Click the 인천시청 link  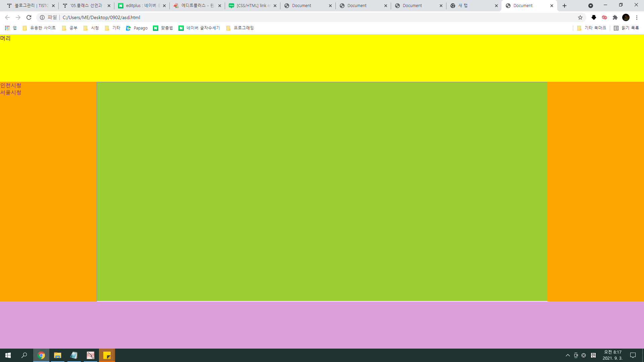(11, 85)
